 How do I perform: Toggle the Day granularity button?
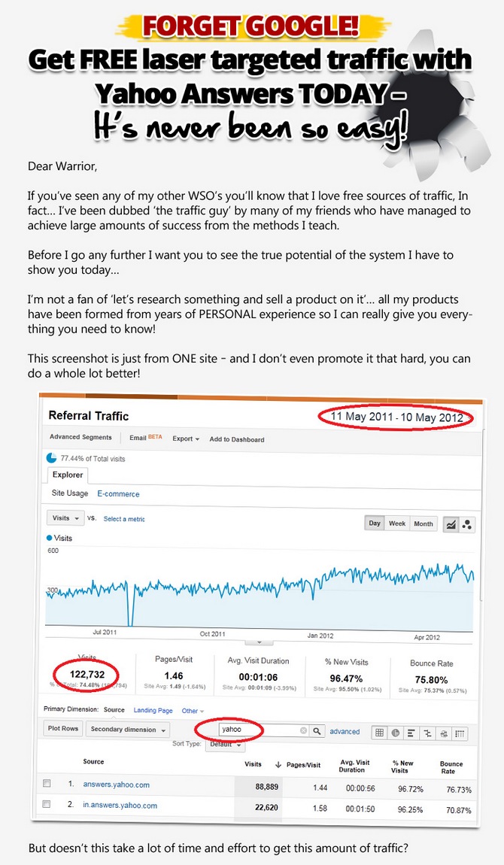click(375, 524)
